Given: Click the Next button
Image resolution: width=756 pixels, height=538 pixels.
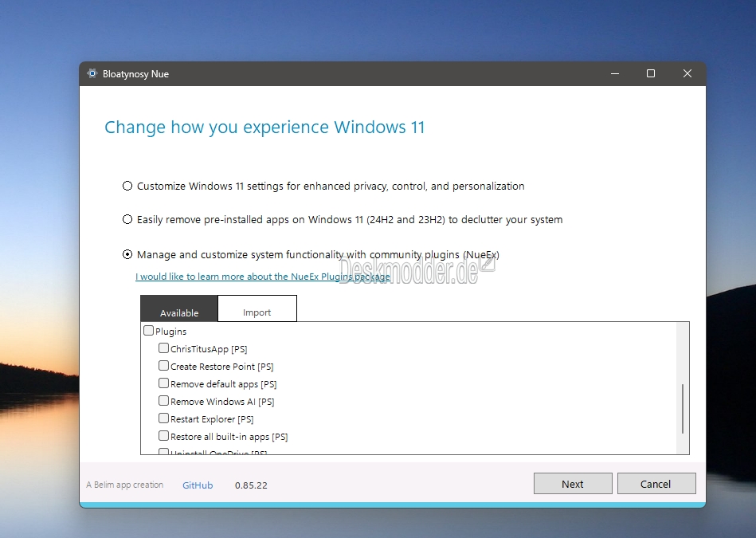Looking at the screenshot, I should (573, 484).
